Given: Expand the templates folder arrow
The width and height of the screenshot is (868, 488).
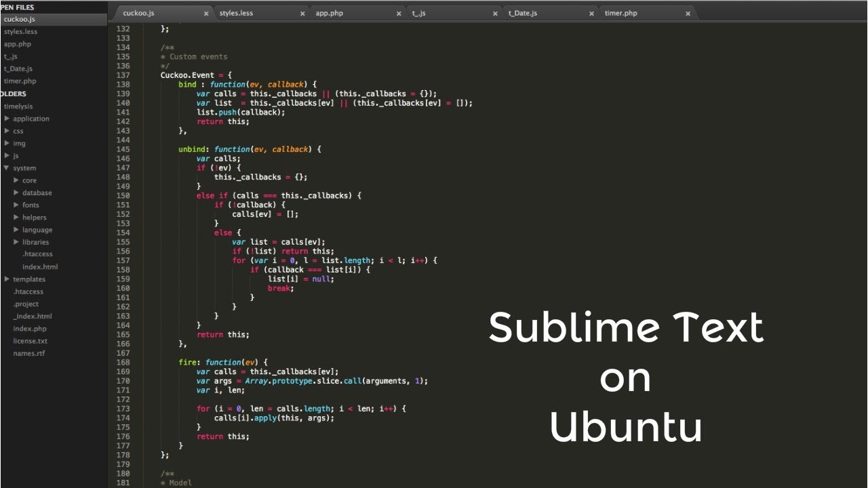Looking at the screenshot, I should click(x=7, y=279).
